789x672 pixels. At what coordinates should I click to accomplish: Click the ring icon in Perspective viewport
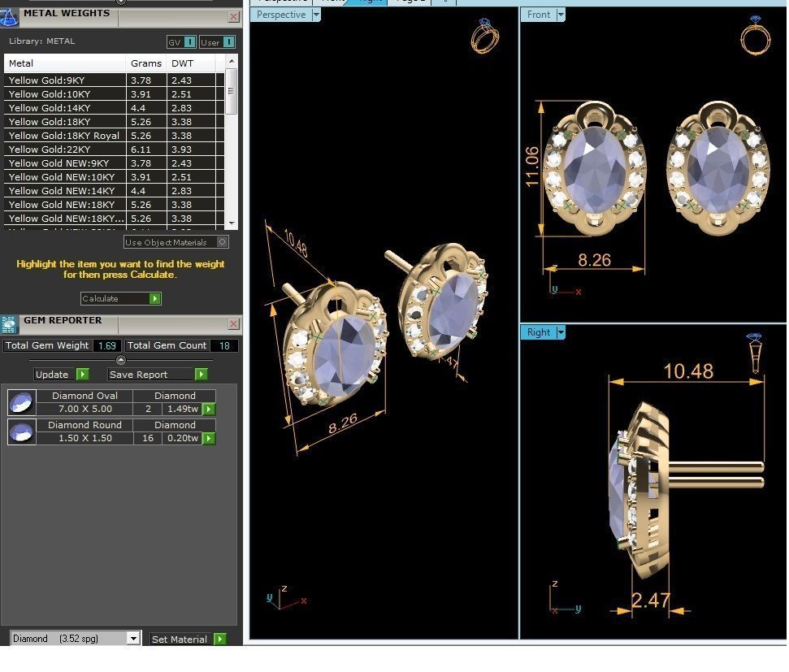pos(485,36)
